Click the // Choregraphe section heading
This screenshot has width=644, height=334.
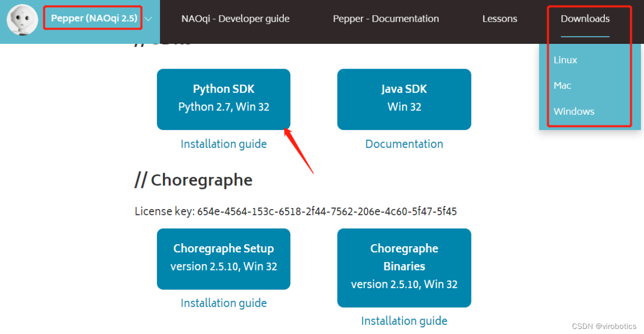[x=194, y=180]
